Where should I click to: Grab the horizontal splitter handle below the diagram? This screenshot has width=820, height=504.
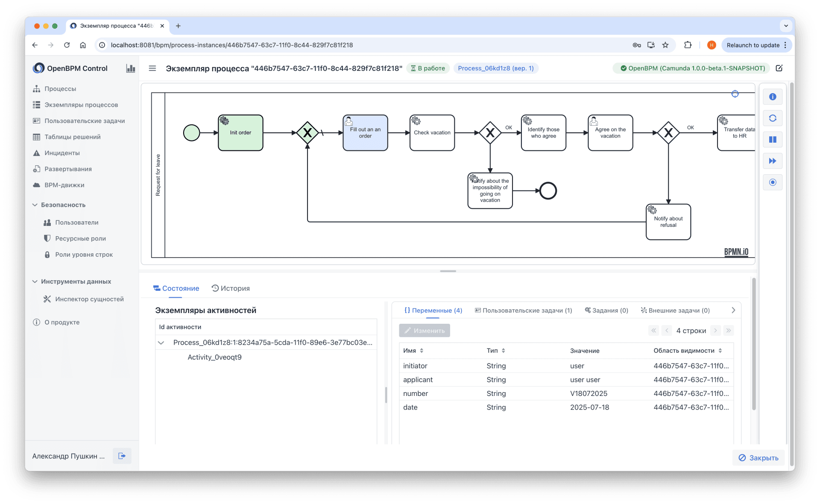(448, 271)
